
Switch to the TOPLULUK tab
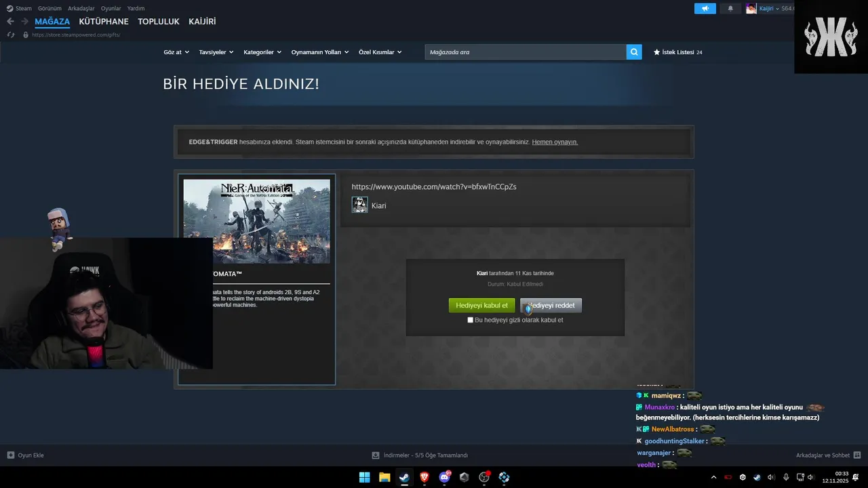tap(159, 22)
